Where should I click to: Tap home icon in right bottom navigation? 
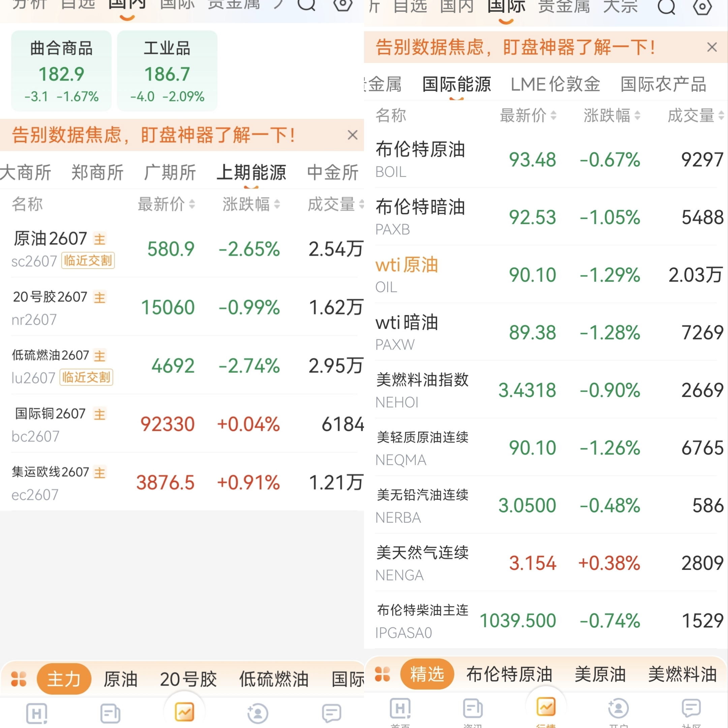(400, 708)
